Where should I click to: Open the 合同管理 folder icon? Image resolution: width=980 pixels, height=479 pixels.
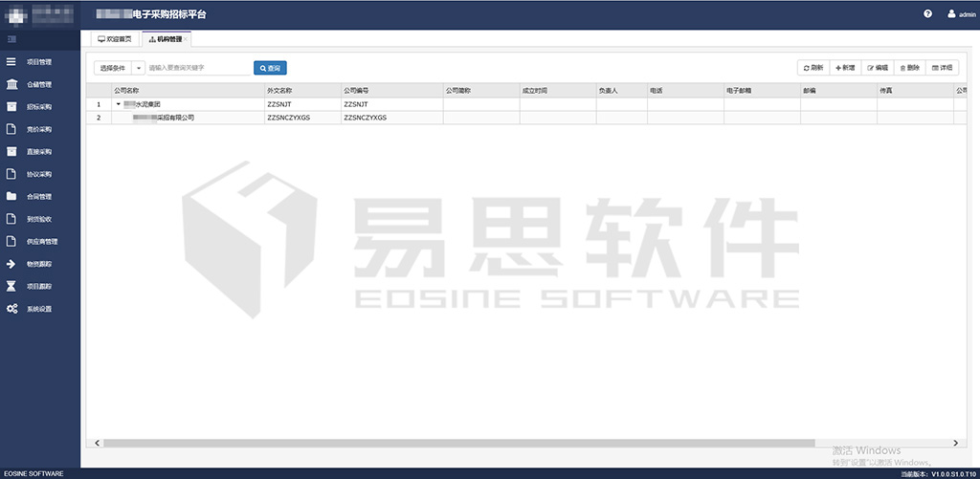pos(11,196)
